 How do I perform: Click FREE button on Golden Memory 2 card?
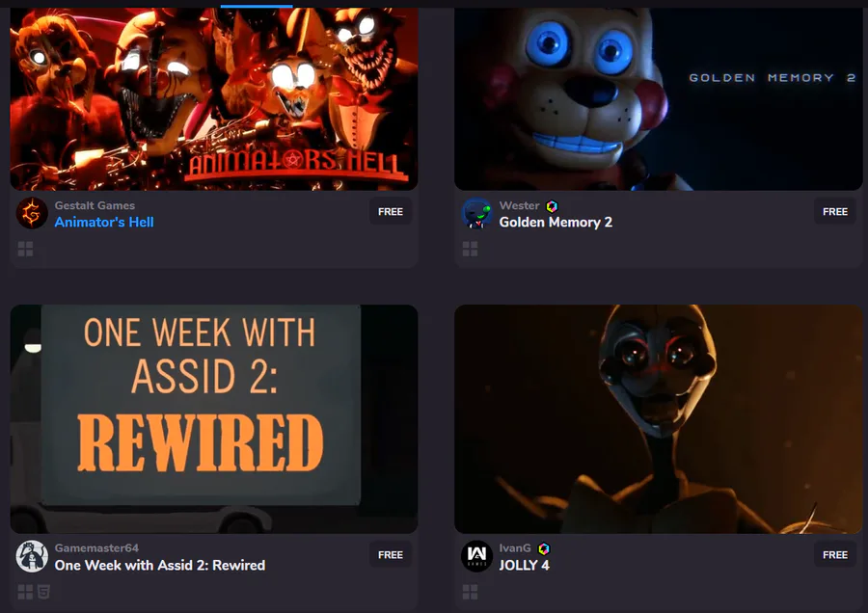tap(835, 211)
